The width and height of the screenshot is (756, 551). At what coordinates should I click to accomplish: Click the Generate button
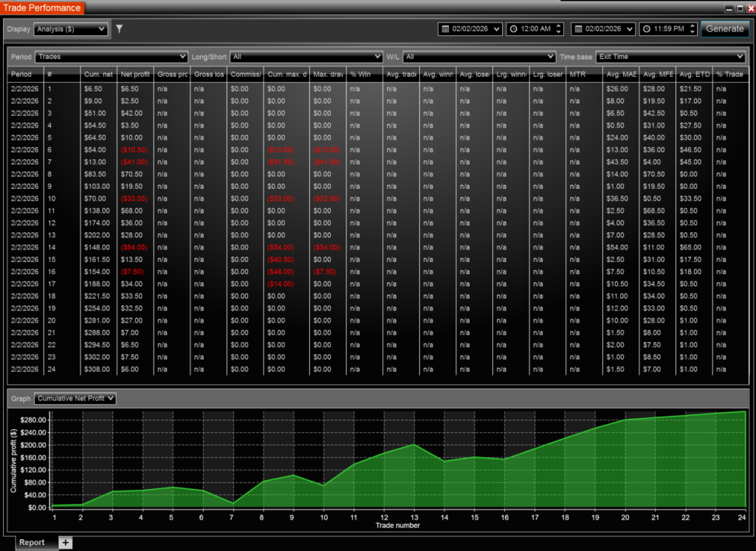pos(724,29)
